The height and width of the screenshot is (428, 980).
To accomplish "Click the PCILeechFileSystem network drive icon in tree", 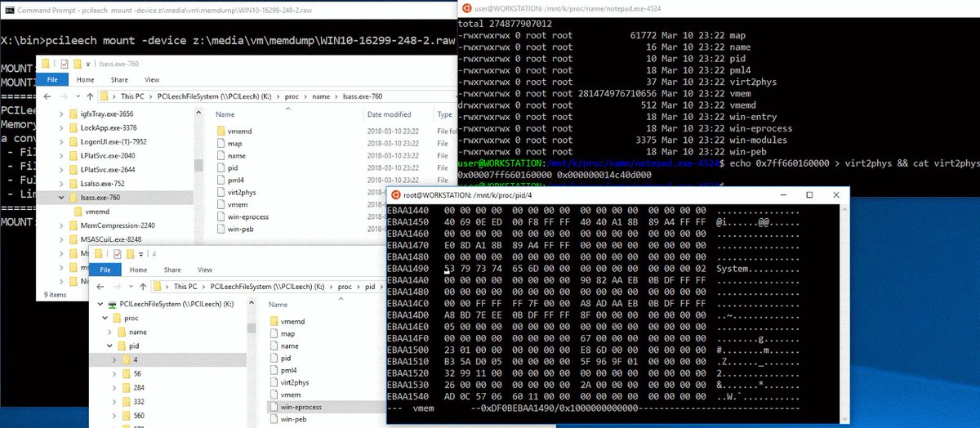I will [x=112, y=304].
